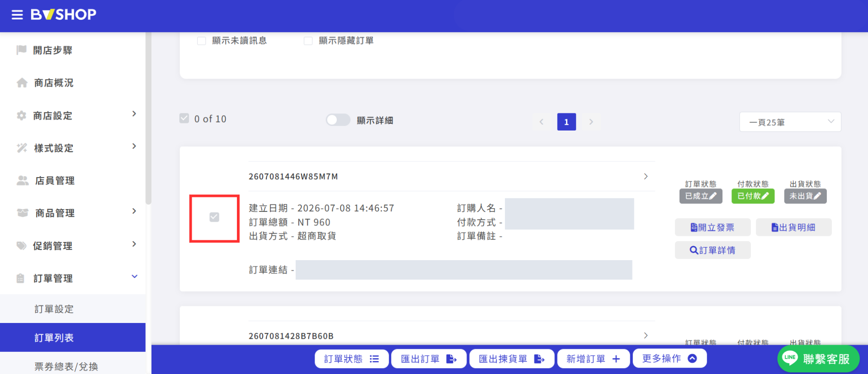Click the 訂單狀態 button in bottom bar

[352, 359]
